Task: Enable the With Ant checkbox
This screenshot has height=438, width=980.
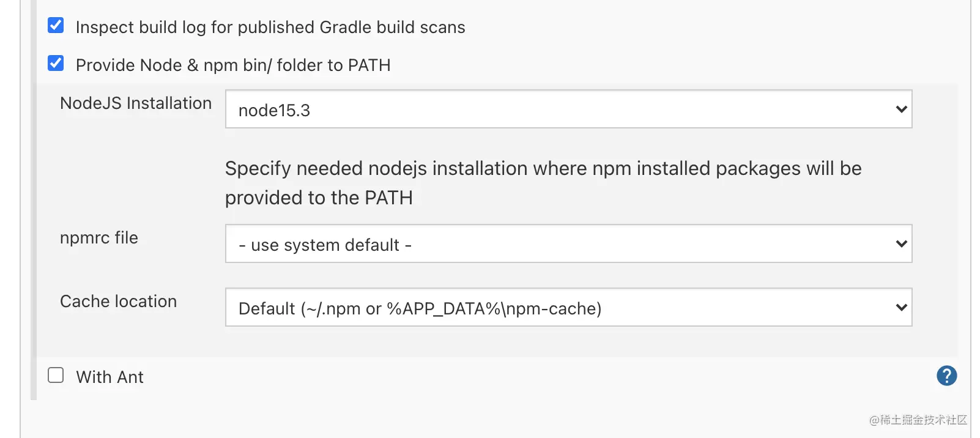Action: point(56,375)
